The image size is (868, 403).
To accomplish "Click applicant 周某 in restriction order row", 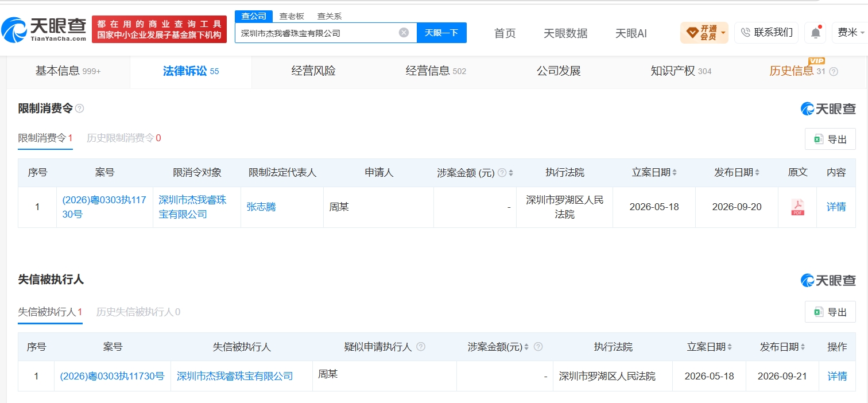I will [339, 207].
